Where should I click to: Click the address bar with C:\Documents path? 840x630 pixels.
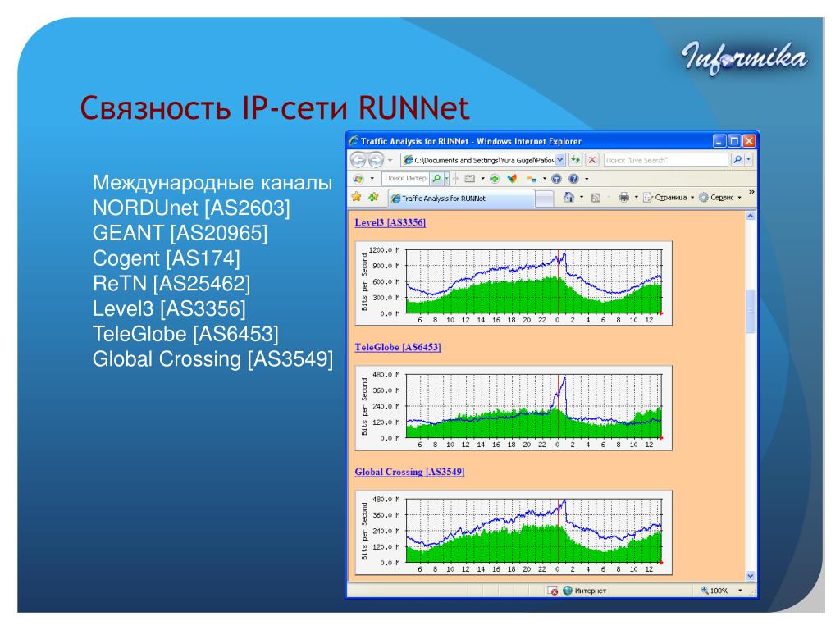point(482,160)
